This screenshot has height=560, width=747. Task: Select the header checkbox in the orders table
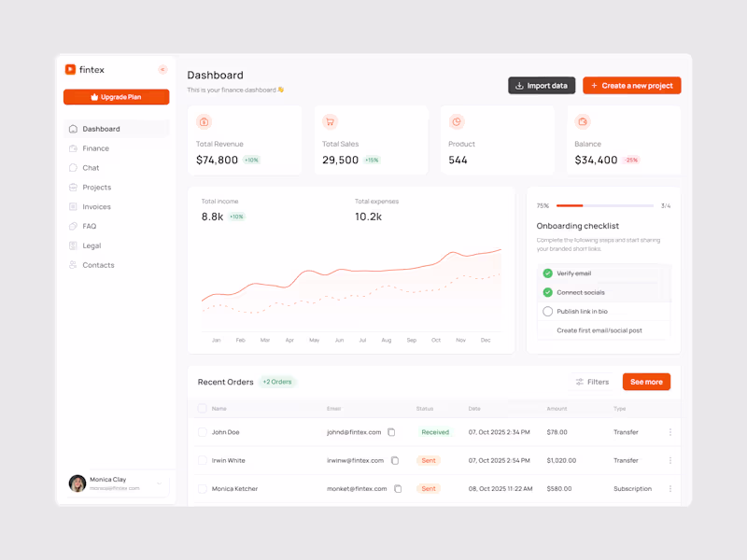click(x=202, y=408)
